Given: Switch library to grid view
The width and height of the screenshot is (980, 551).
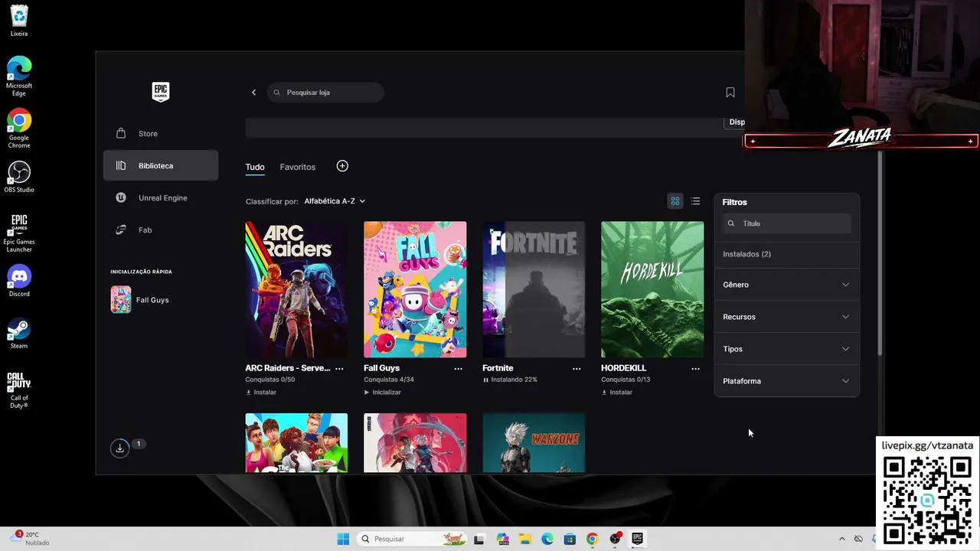Looking at the screenshot, I should tap(675, 201).
